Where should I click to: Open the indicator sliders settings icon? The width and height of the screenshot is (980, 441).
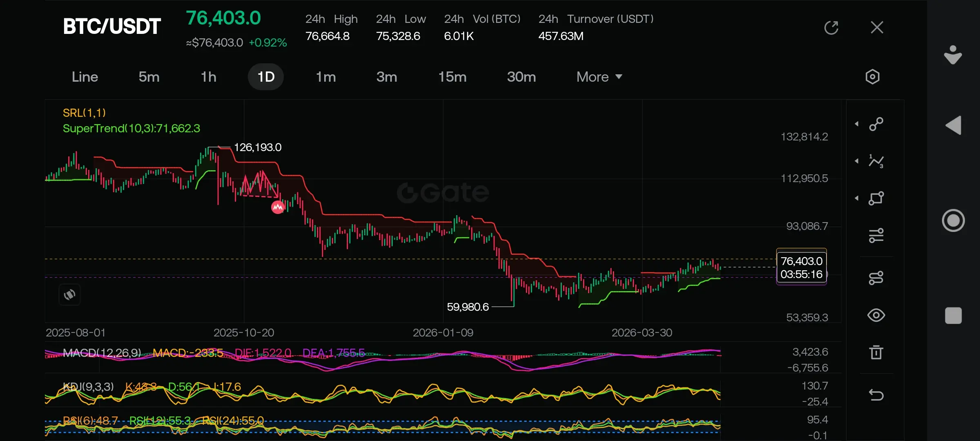[876, 236]
